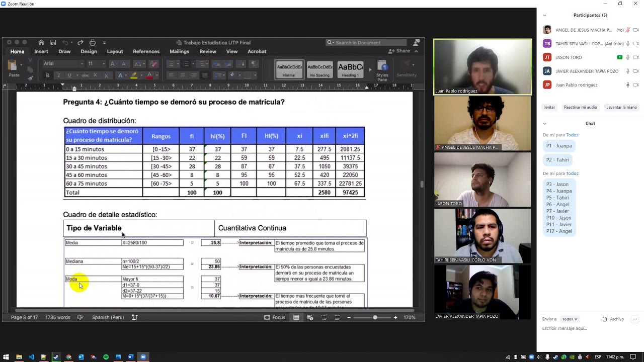Click the zoom out minus icon

pos(349,317)
